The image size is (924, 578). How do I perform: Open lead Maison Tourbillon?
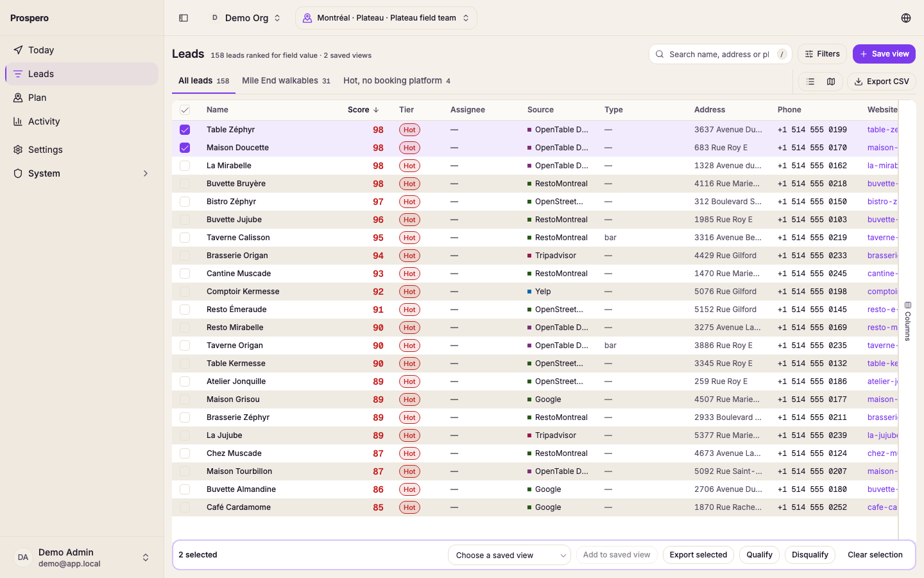(x=239, y=471)
